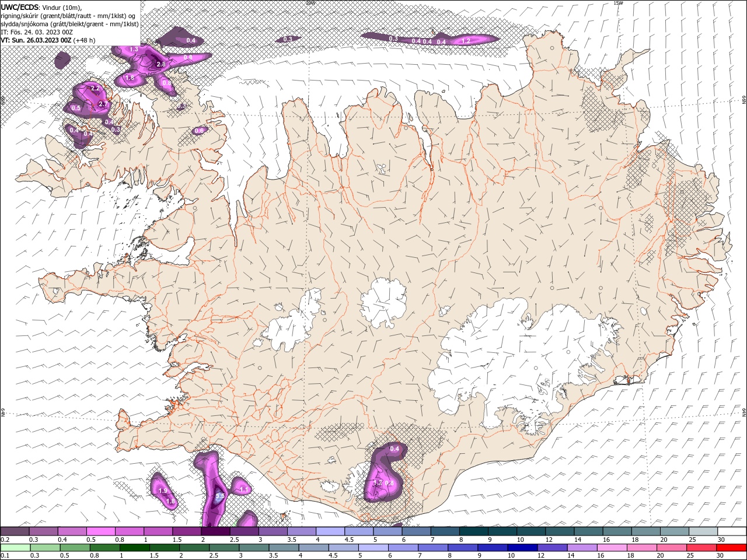The width and height of the screenshot is (747, 560).
Task: Click the 15W longitude label at top
Action: tap(618, 3)
